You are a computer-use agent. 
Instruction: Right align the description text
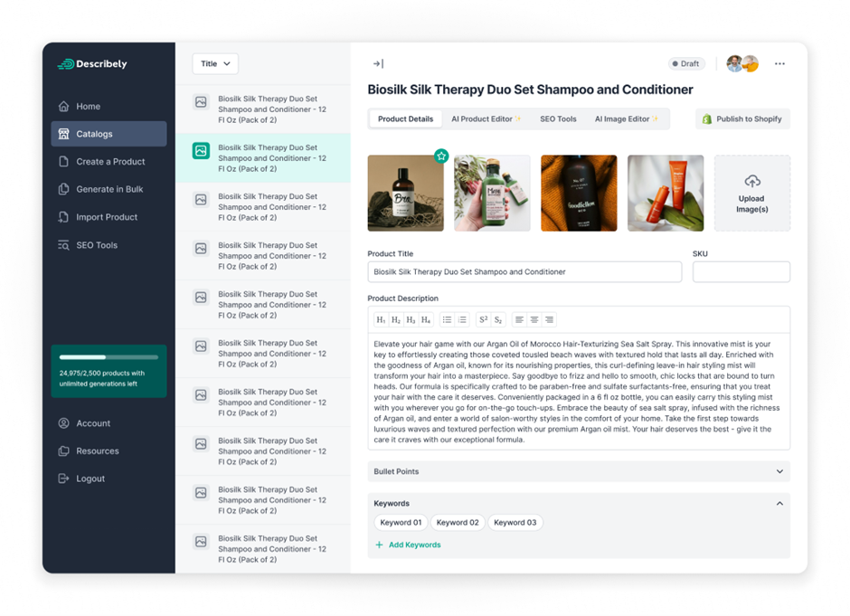click(549, 320)
